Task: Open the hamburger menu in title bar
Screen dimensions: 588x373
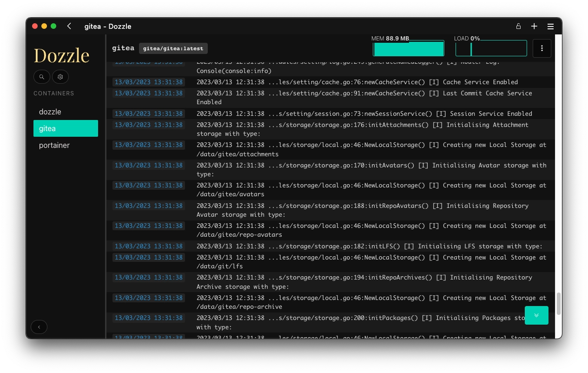Action: pyautogui.click(x=550, y=27)
